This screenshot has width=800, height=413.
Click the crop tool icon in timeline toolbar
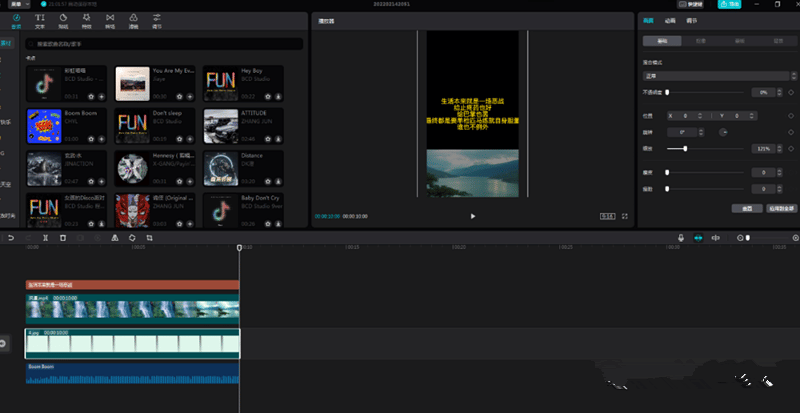coord(149,238)
